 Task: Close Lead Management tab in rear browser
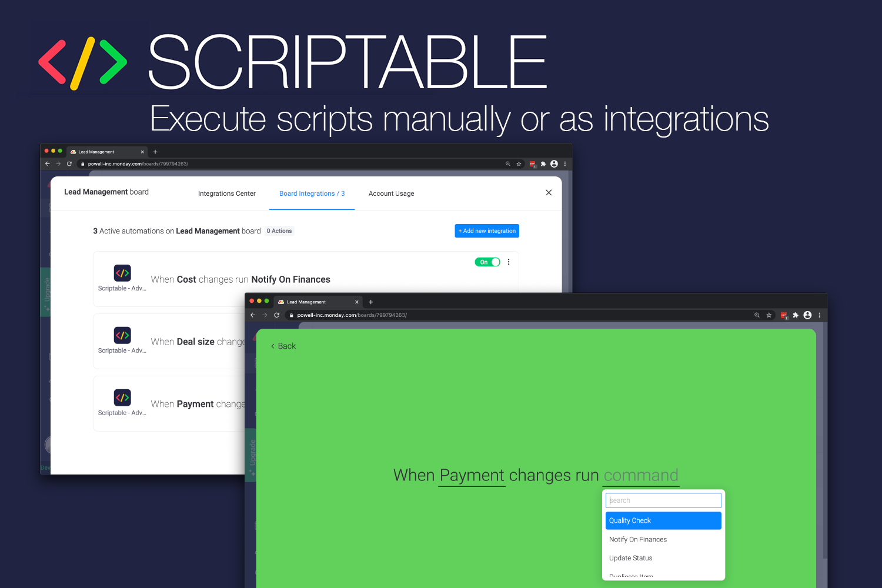142,152
